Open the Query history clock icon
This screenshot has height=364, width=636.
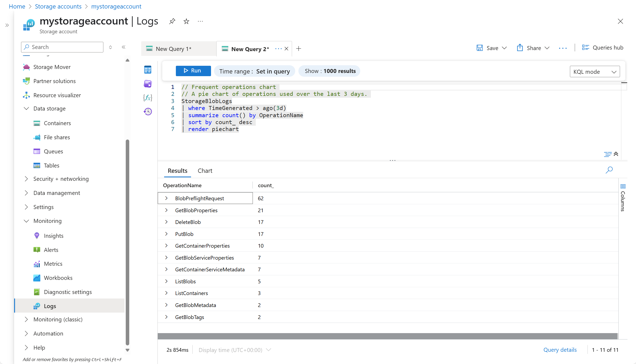click(x=148, y=112)
